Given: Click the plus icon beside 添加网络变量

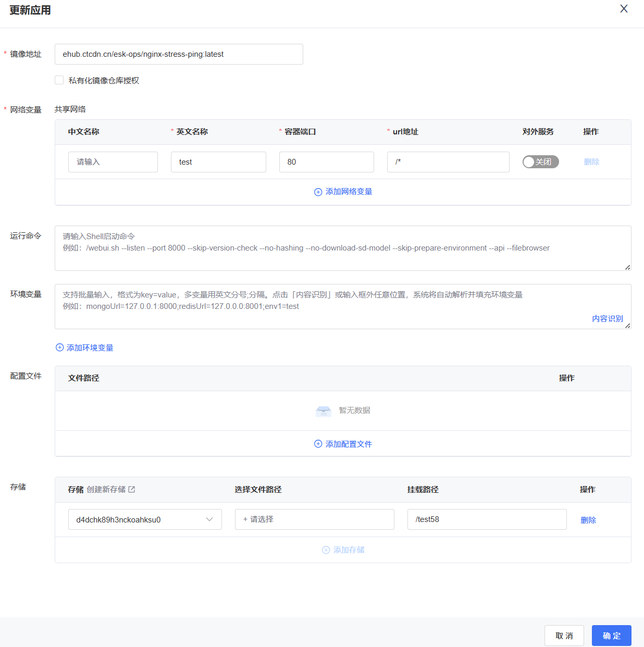Looking at the screenshot, I should pyautogui.click(x=318, y=192).
